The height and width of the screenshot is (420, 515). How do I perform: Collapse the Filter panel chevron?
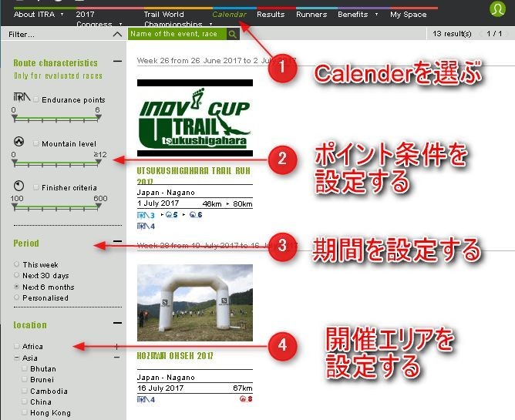117,34
